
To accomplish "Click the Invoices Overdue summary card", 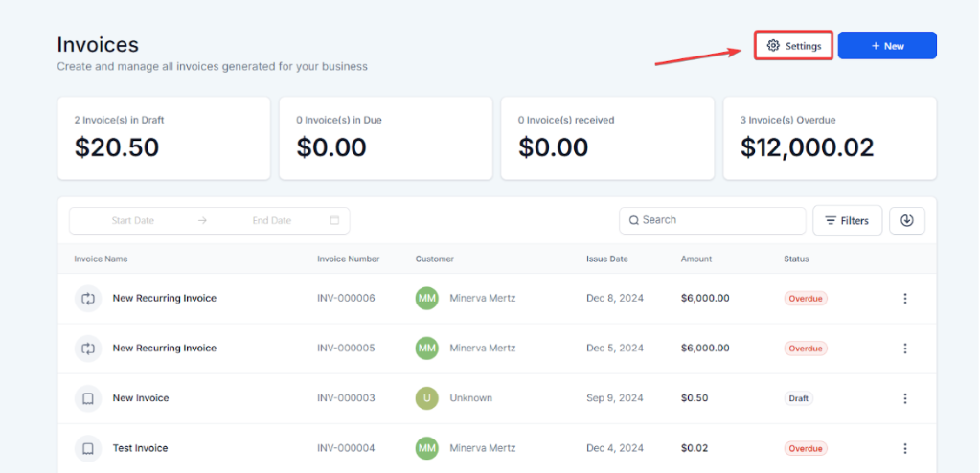I will pos(830,138).
